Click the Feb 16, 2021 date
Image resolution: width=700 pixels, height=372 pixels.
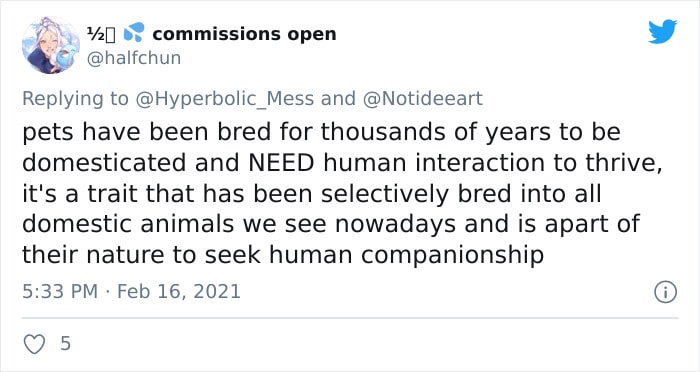179,292
